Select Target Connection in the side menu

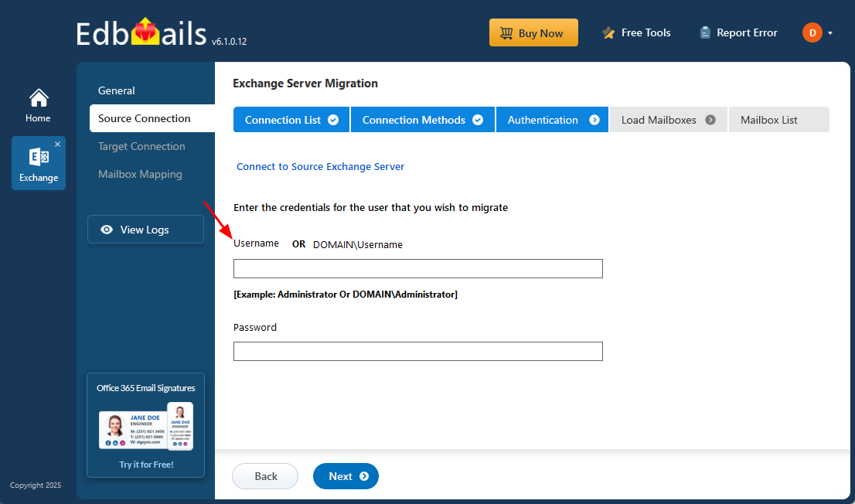[x=141, y=146]
